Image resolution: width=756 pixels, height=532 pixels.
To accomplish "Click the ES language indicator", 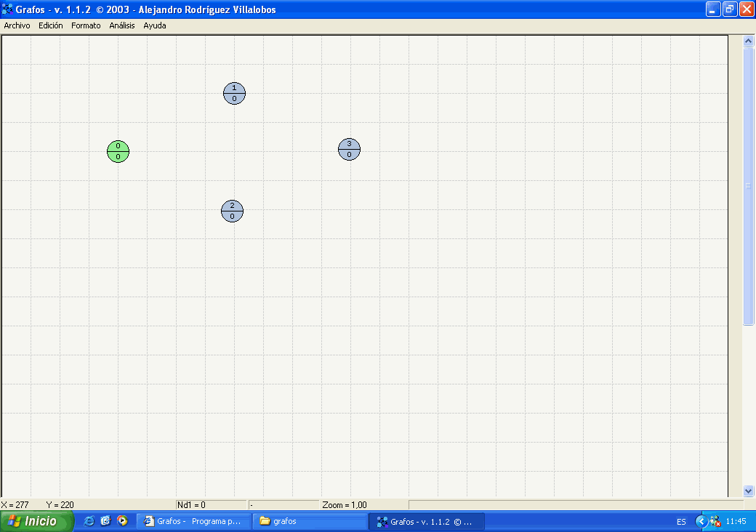I will coord(681,522).
